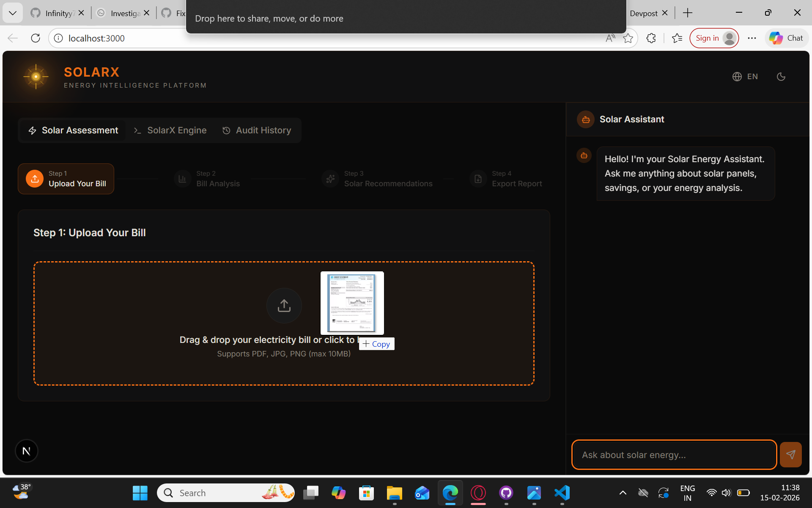
Task: Go to Step 2 Bill Analysis
Action: pyautogui.click(x=207, y=179)
